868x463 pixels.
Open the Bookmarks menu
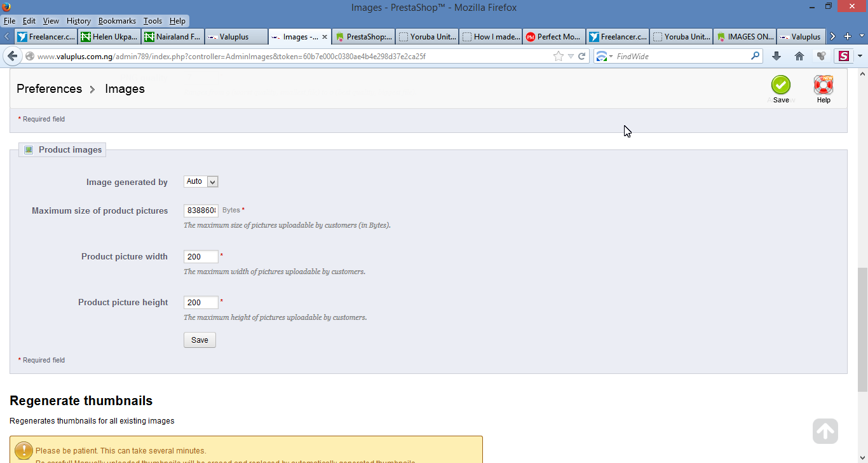click(x=117, y=21)
